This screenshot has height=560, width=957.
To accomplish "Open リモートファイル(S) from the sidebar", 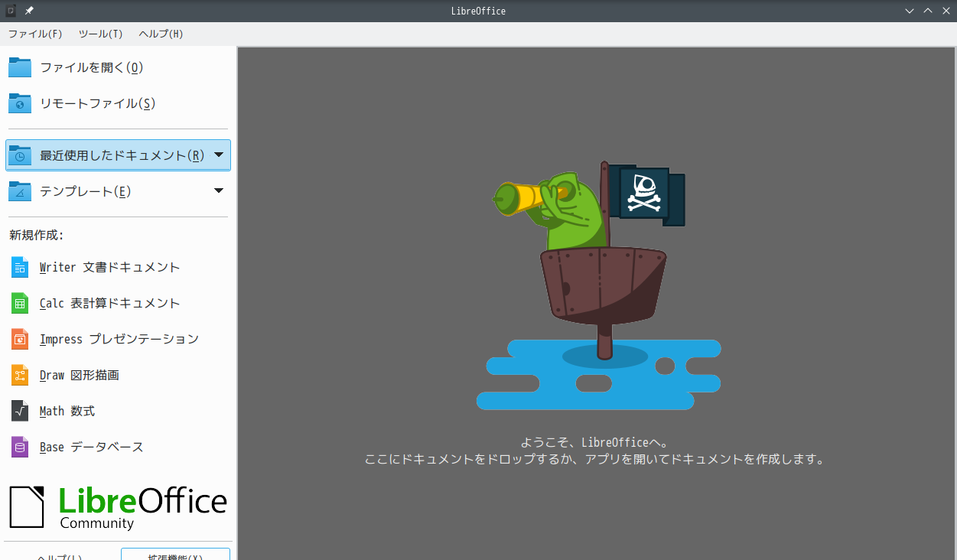I will (x=117, y=103).
